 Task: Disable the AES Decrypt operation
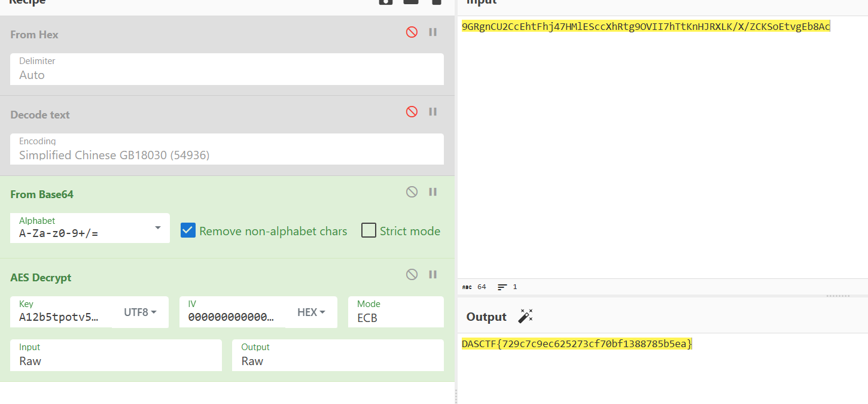coord(412,275)
